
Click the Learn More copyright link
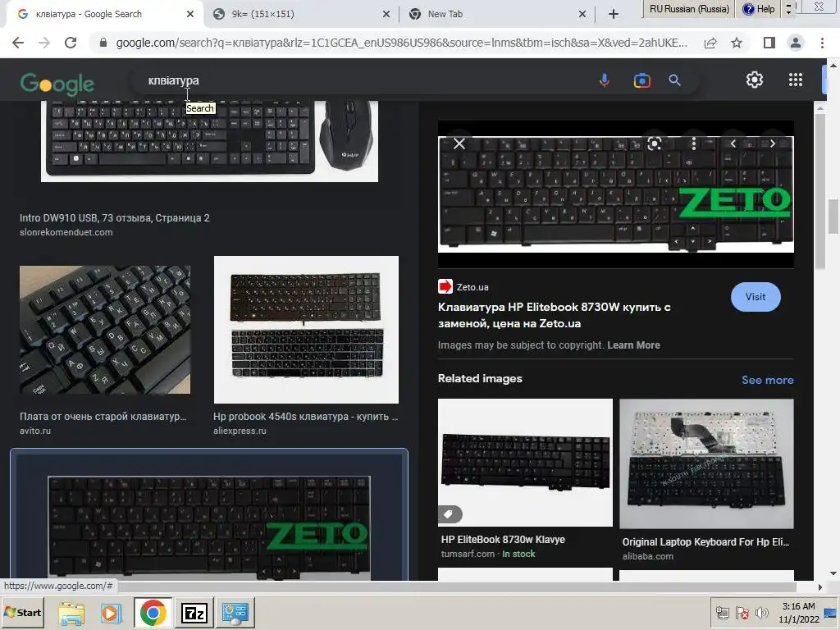click(x=633, y=345)
